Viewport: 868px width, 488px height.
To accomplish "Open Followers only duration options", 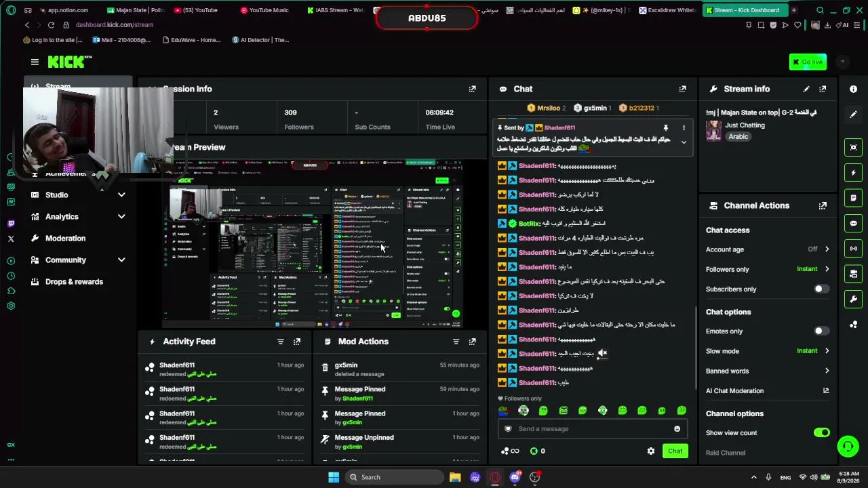I will pyautogui.click(x=768, y=269).
